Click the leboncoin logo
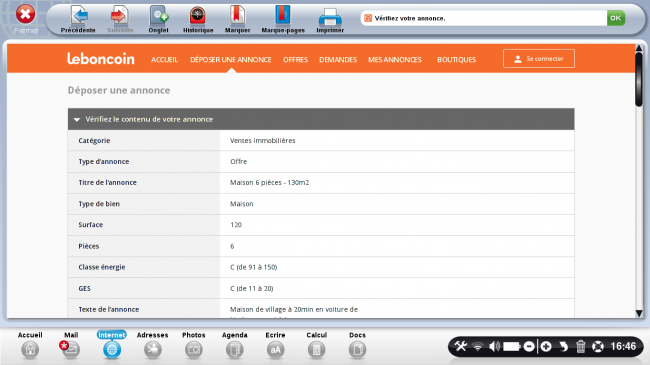The image size is (650, 365). click(101, 59)
